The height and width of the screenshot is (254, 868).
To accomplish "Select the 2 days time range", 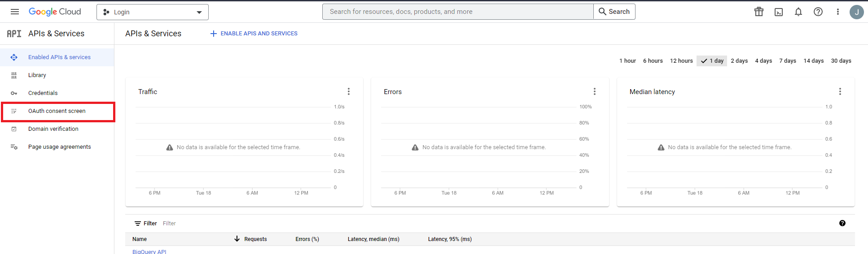I will pyautogui.click(x=739, y=61).
